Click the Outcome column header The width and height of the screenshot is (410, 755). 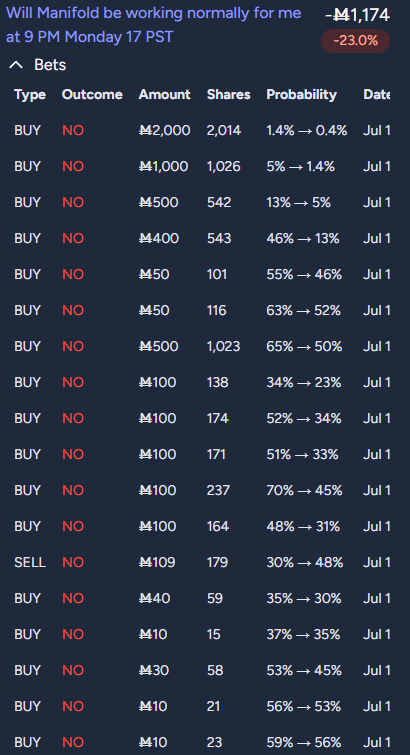click(x=92, y=94)
